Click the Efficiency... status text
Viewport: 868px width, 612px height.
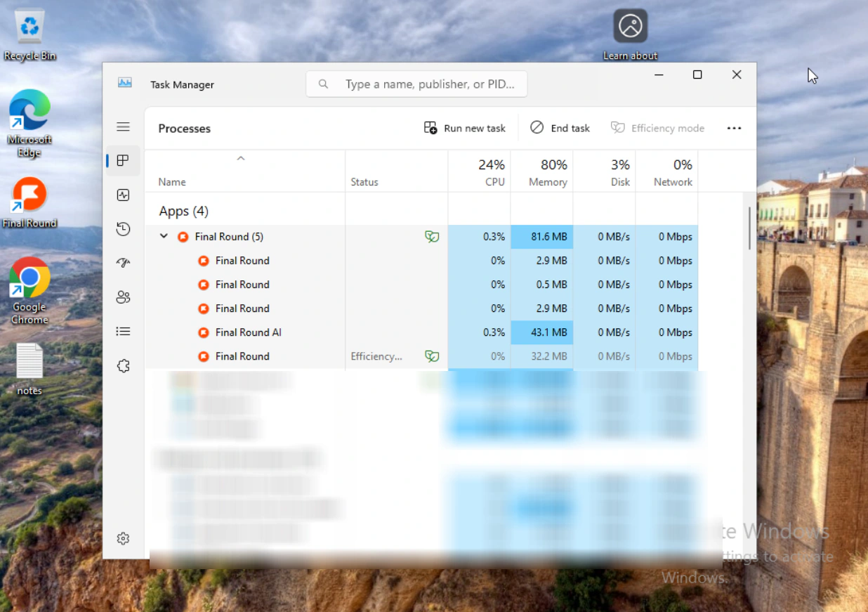376,356
